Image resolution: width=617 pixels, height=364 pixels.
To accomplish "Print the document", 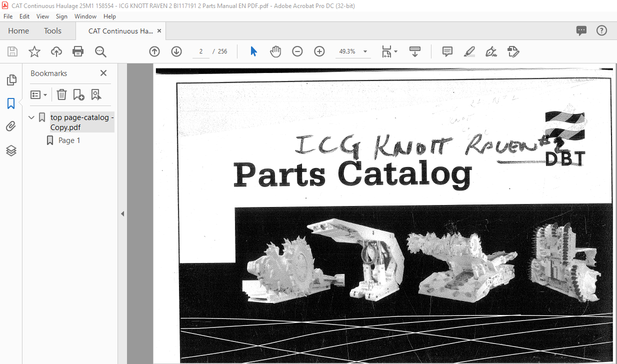I will click(x=78, y=51).
